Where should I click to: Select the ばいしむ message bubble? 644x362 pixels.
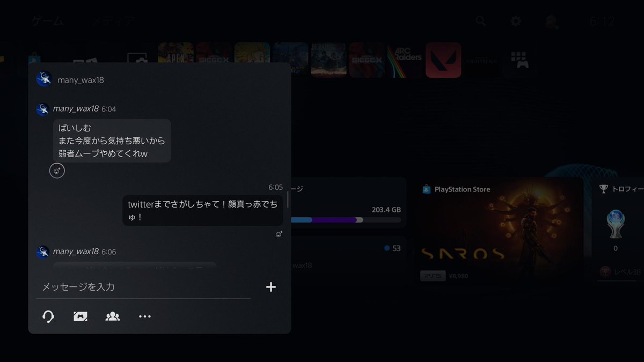point(112,141)
